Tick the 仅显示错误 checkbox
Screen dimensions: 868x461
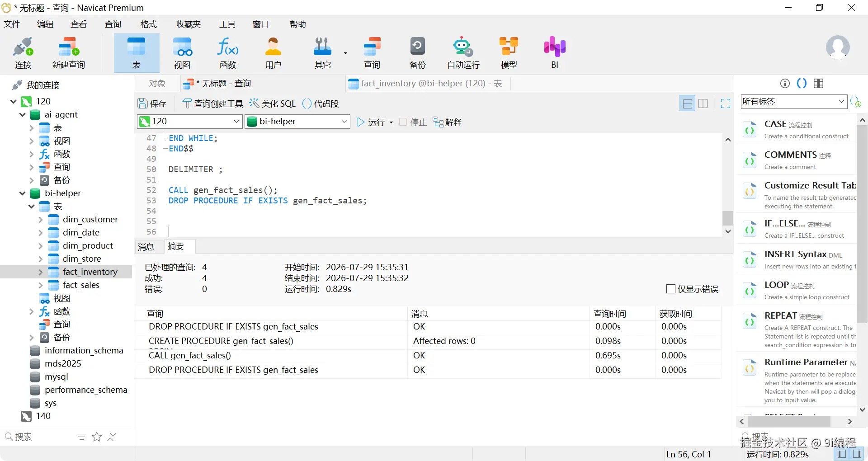[671, 289]
